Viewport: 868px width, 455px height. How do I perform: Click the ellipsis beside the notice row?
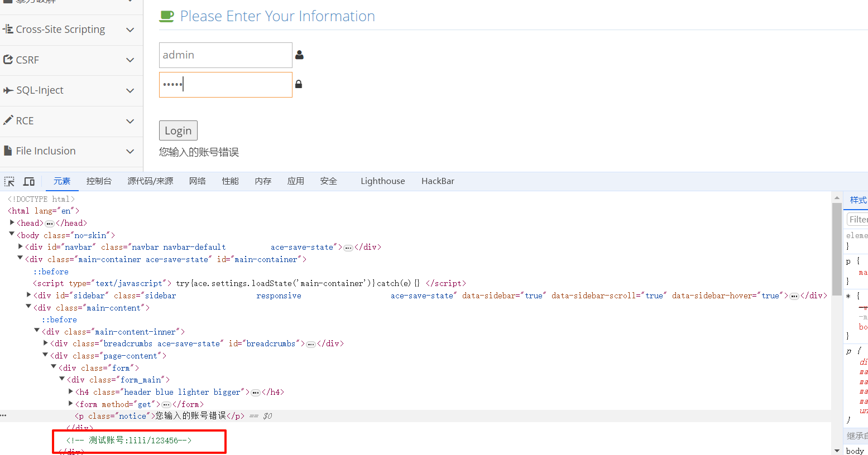pyautogui.click(x=3, y=415)
